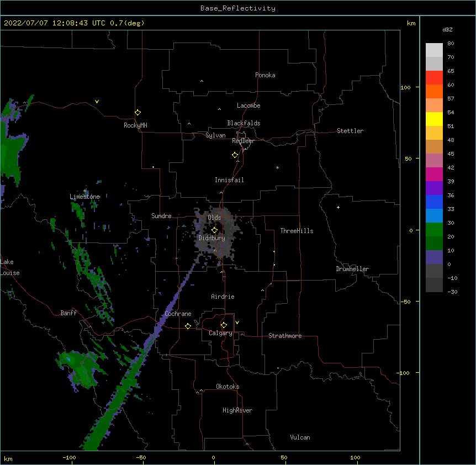Select the green 20 dBZ legend swatch

pos(434,230)
